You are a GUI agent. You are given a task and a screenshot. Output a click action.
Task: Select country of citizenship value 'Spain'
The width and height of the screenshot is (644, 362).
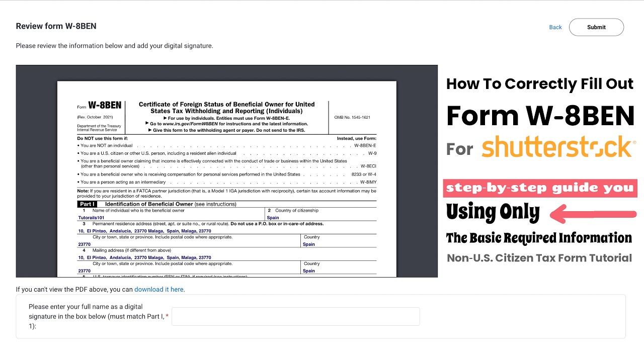(x=273, y=218)
